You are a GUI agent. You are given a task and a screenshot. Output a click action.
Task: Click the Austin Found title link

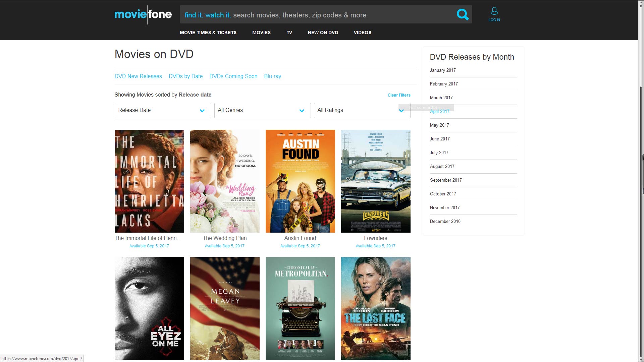point(300,238)
